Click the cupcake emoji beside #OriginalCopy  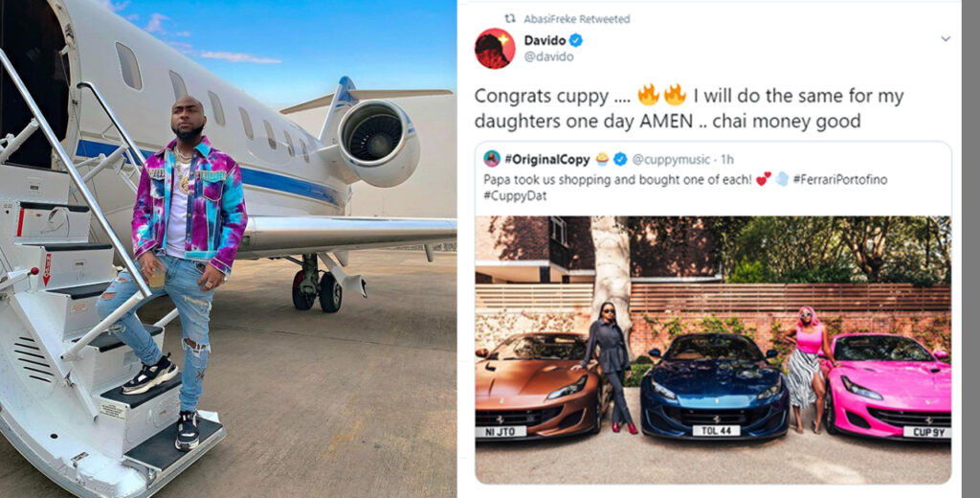coord(602,160)
